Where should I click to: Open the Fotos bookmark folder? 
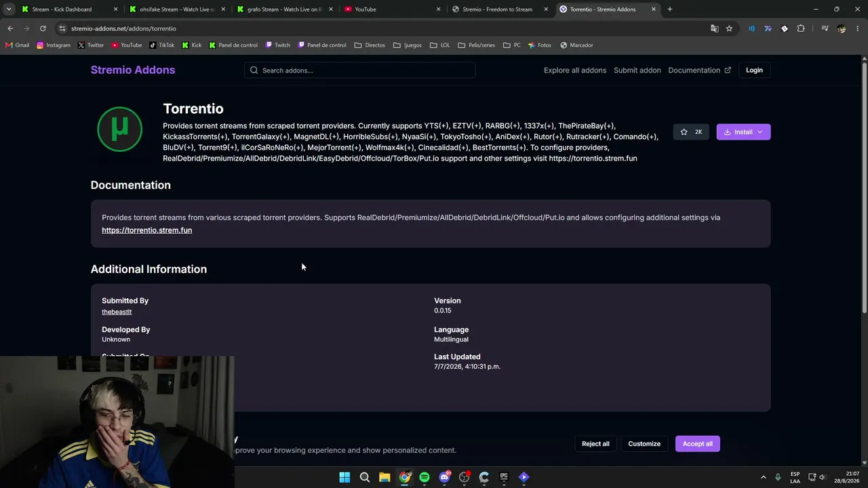pyautogui.click(x=540, y=45)
